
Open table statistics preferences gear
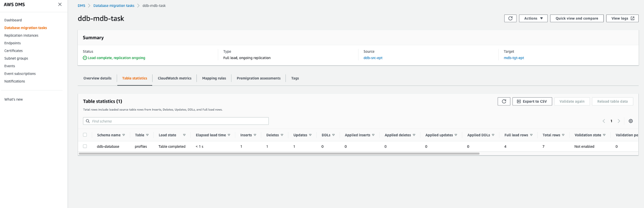coord(631,121)
